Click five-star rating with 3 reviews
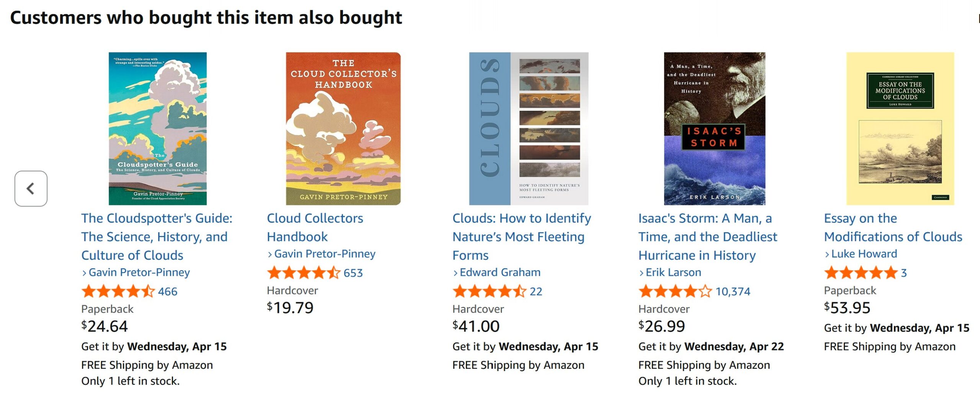 (861, 273)
